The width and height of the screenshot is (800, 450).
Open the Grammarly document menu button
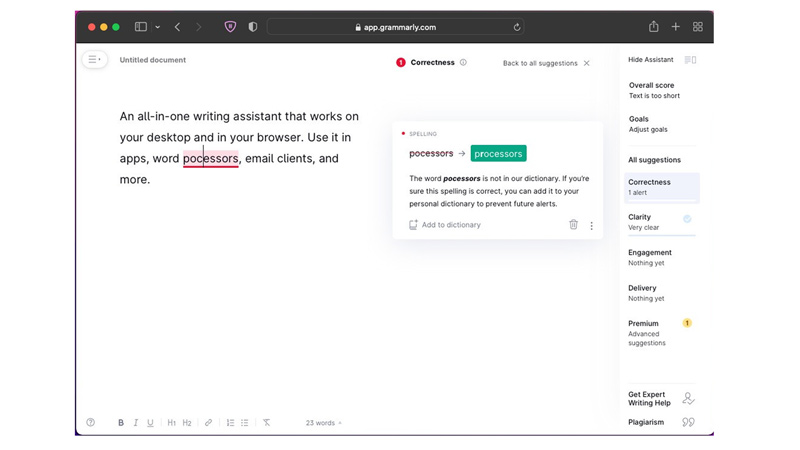pyautogui.click(x=94, y=60)
